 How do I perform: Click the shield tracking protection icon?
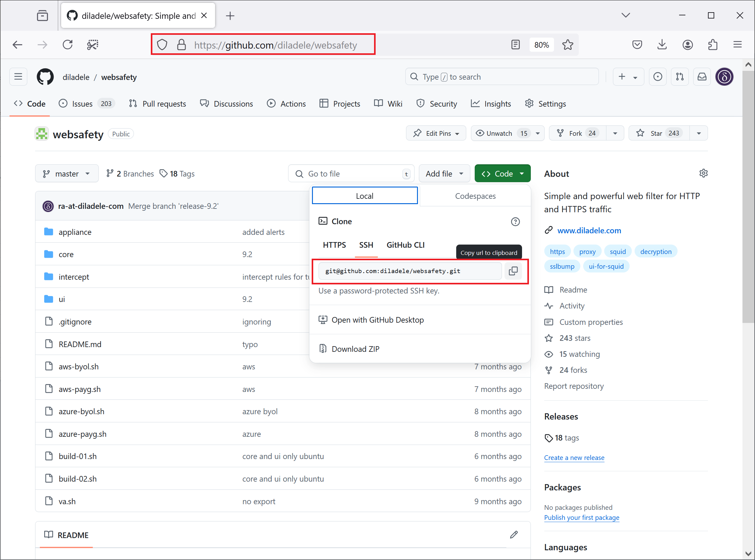(162, 45)
